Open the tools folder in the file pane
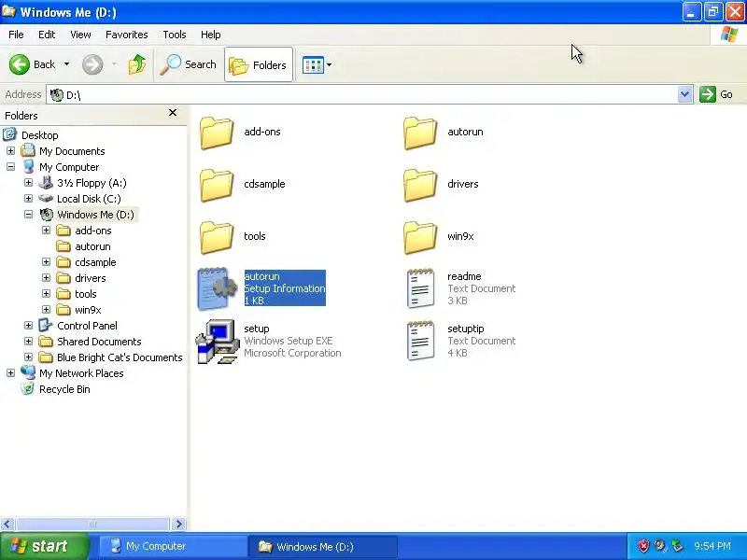Viewport: 747px width, 560px height. point(217,237)
